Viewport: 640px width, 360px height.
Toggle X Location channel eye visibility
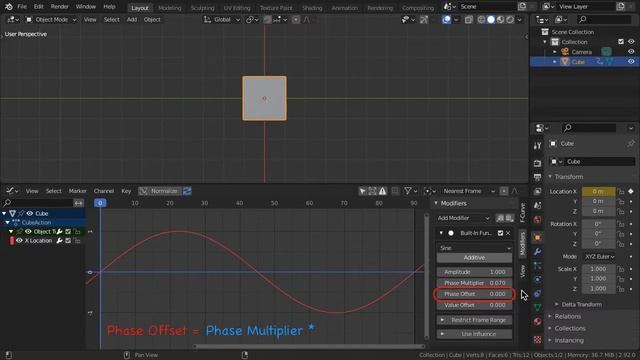point(19,241)
